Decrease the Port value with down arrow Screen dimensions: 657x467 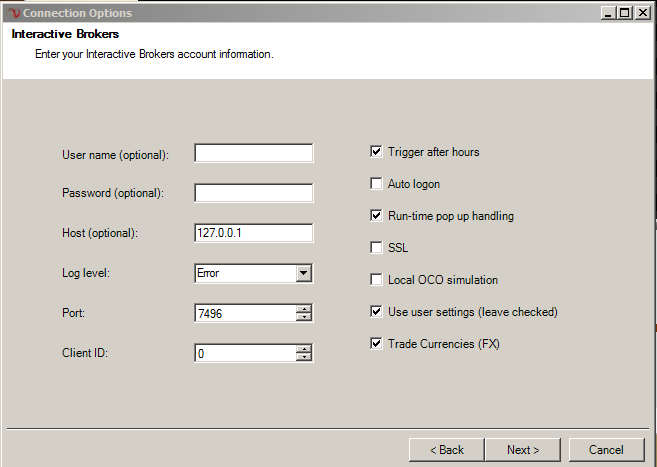(304, 318)
